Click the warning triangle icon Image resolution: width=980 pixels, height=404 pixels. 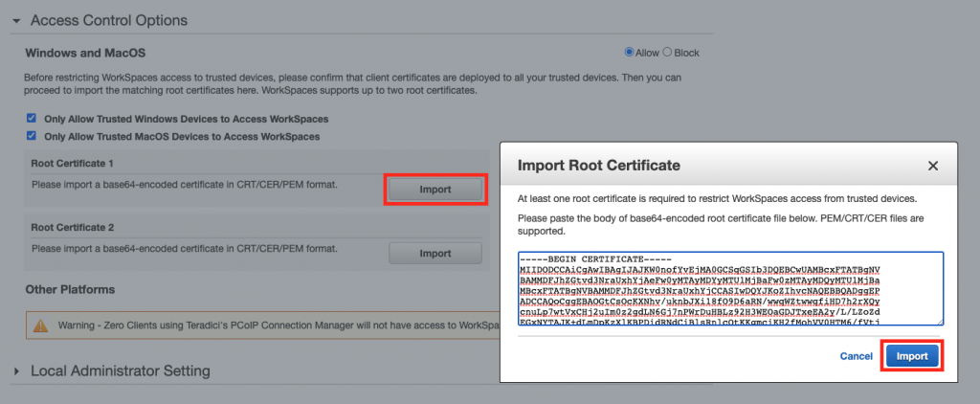coord(40,325)
